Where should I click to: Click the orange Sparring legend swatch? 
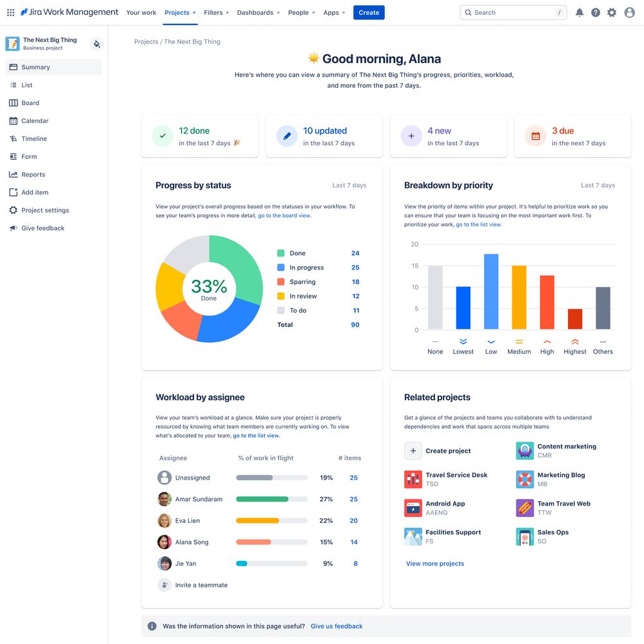(280, 282)
